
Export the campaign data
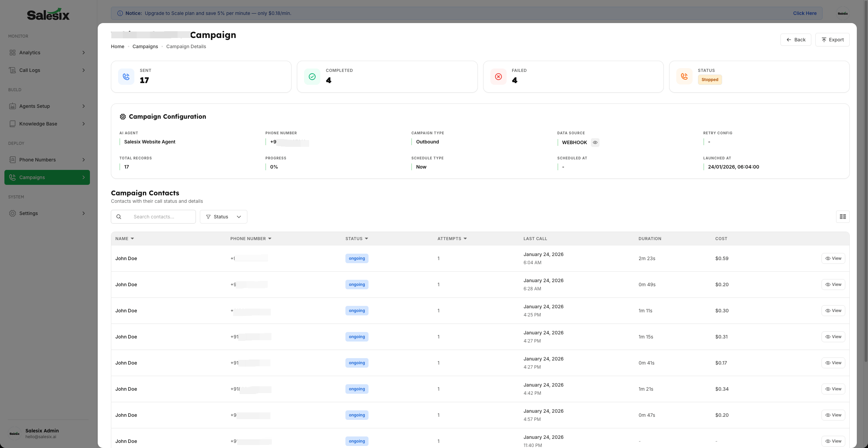832,40
